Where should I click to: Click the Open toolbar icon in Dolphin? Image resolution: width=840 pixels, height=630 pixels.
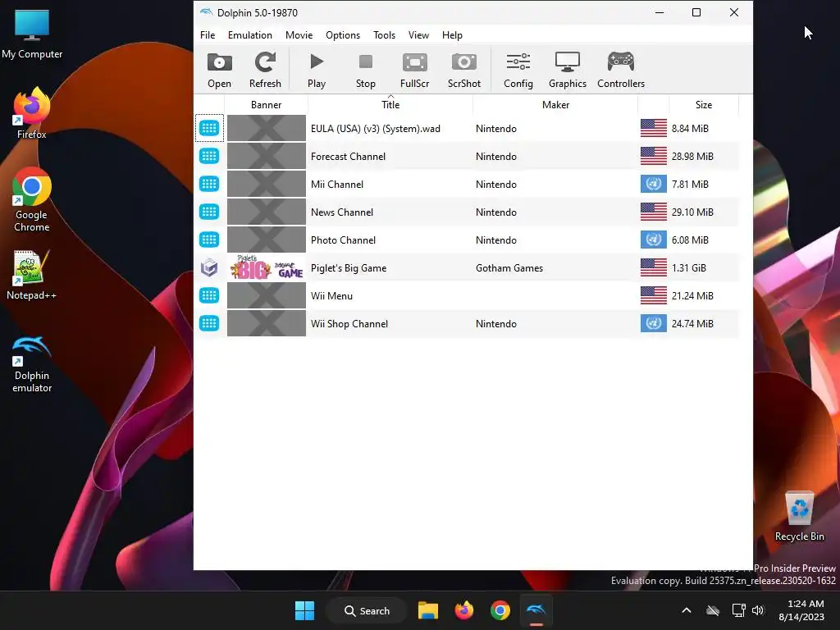coord(219,71)
